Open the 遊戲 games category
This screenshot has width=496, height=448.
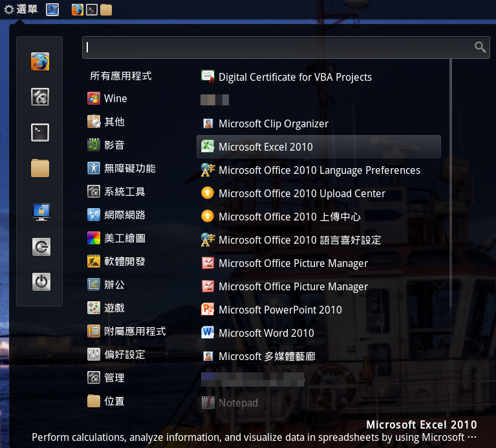(106, 308)
